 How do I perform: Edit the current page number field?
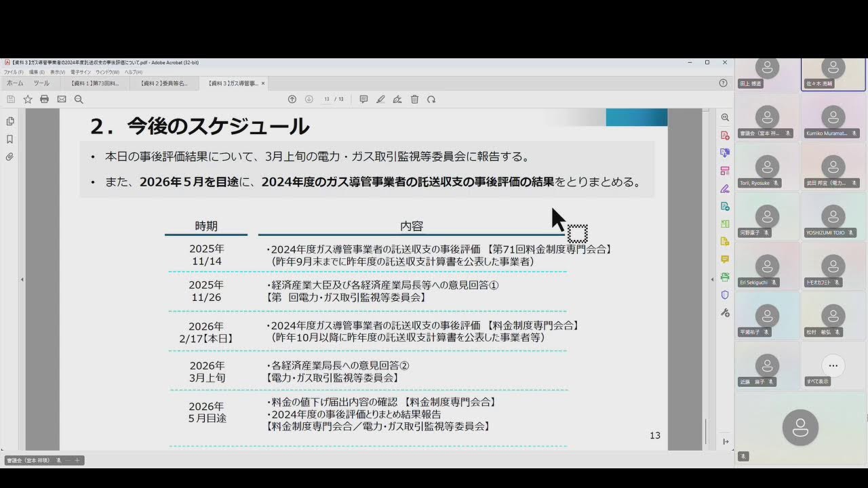click(326, 99)
